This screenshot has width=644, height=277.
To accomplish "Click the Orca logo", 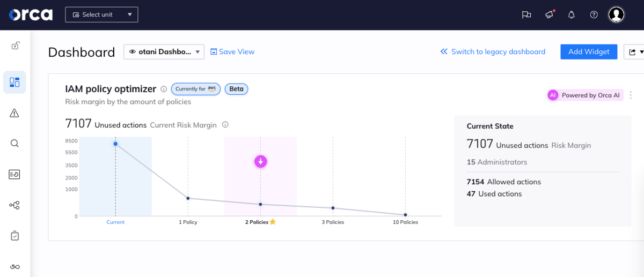I will point(31,14).
